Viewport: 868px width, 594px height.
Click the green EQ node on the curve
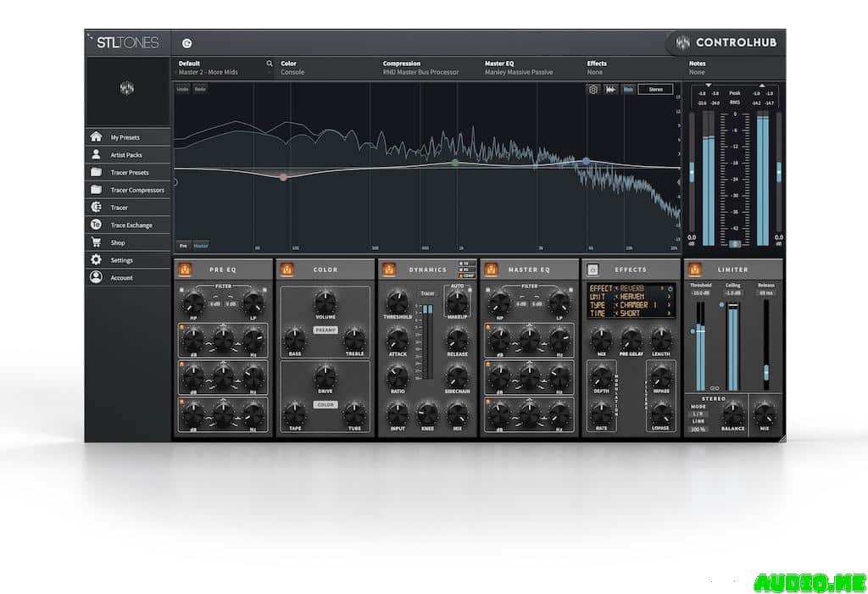455,163
